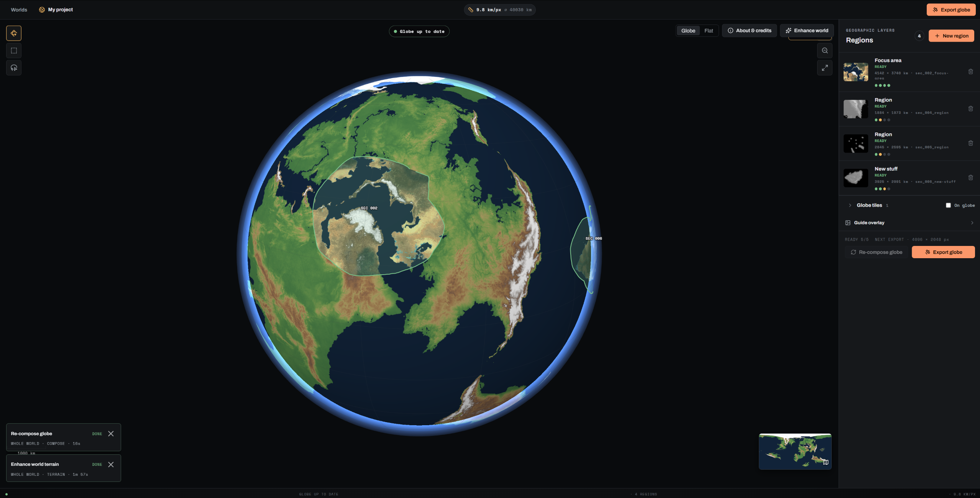Select the rectangular region selection tool
The image size is (980, 498).
[x=14, y=51]
